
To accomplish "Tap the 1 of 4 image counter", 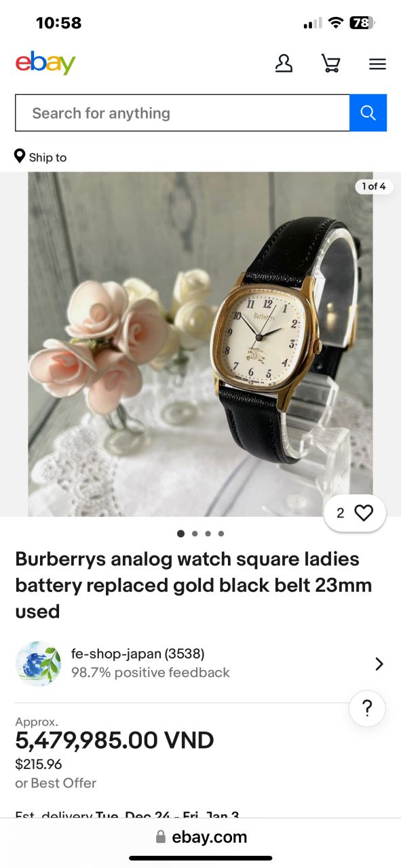I will click(x=374, y=186).
